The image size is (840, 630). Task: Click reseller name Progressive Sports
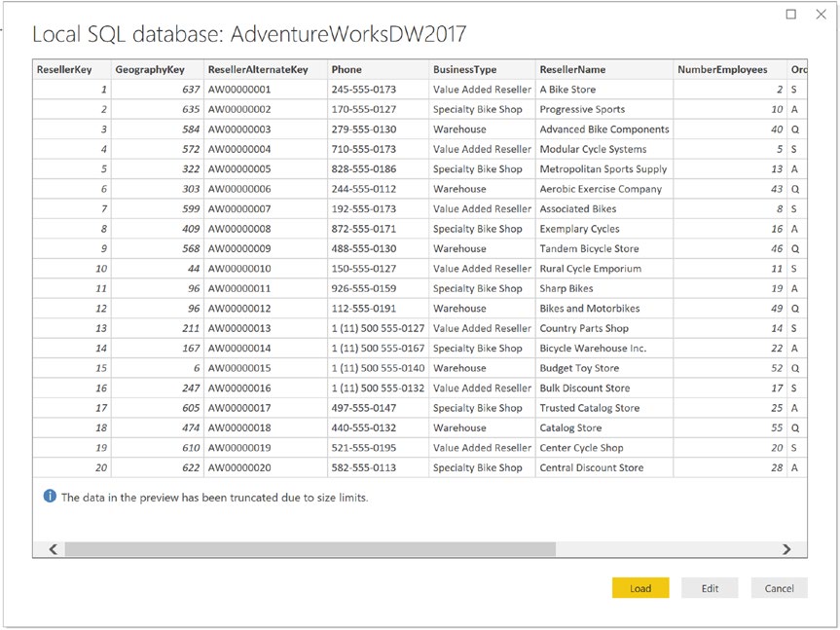[582, 109]
